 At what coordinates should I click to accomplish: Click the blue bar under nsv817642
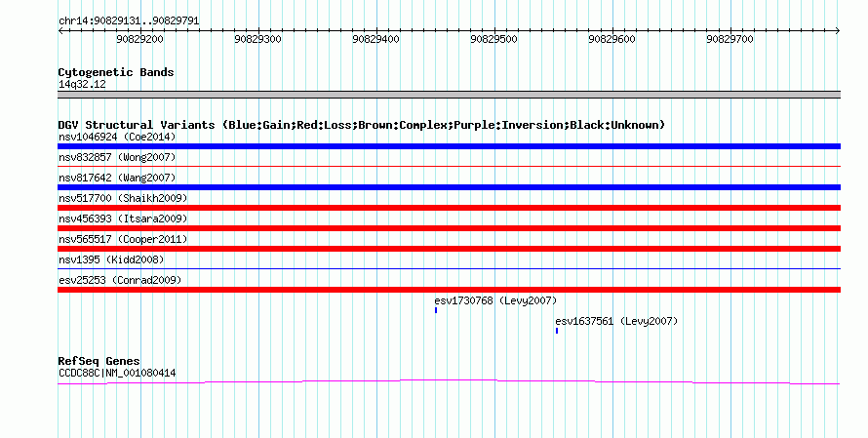coord(449,187)
